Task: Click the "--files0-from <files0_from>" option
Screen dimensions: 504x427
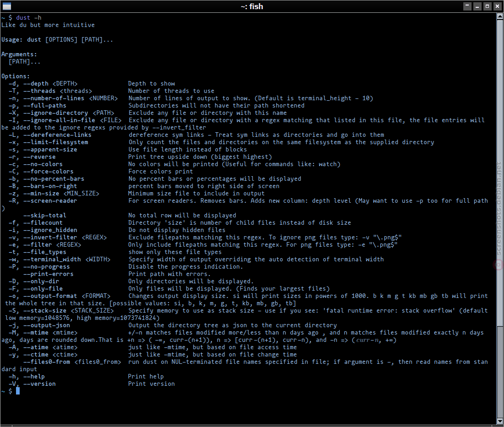Action: (x=72, y=362)
